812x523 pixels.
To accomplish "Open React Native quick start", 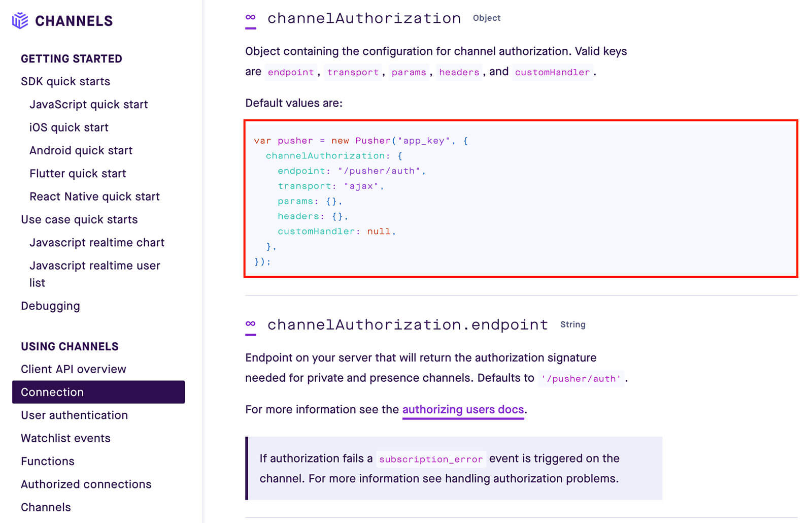I will pyautogui.click(x=94, y=197).
